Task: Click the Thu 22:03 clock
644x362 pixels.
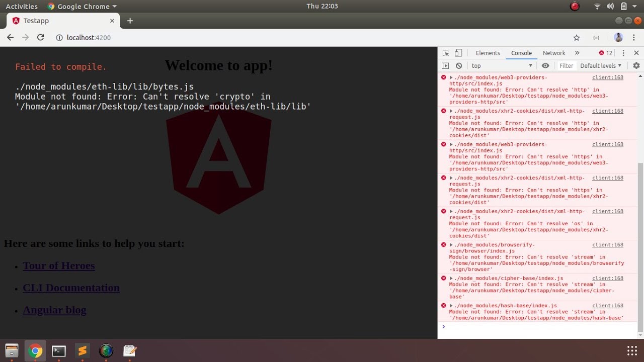Action: 322,6
